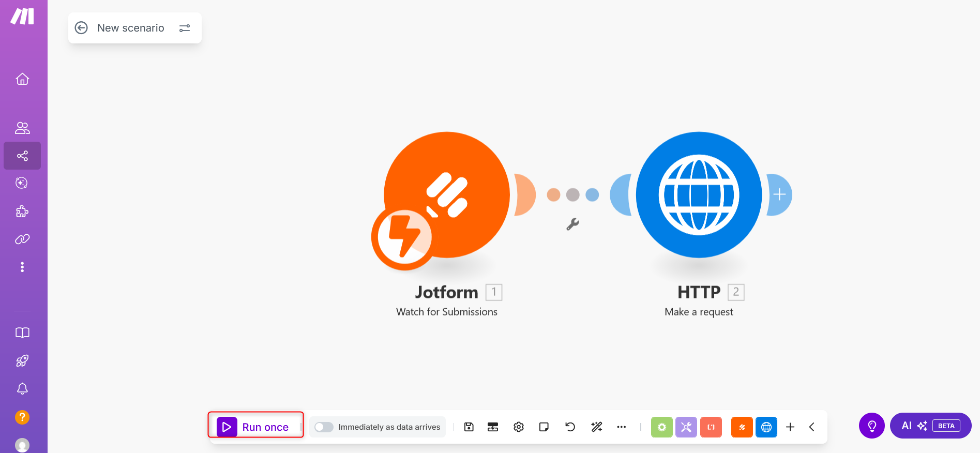Click the number 1 badge beside Jotform
The image size is (980, 453).
click(x=494, y=292)
